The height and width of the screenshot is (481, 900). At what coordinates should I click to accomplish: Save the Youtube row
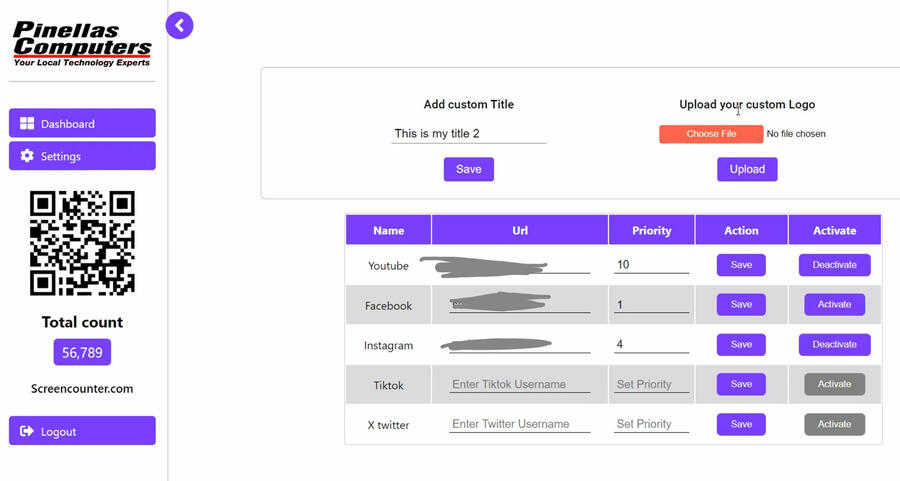coord(741,265)
